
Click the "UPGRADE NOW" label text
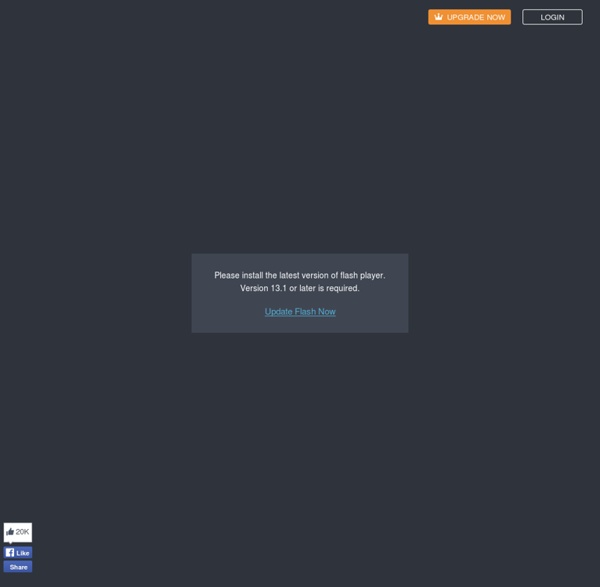476,17
